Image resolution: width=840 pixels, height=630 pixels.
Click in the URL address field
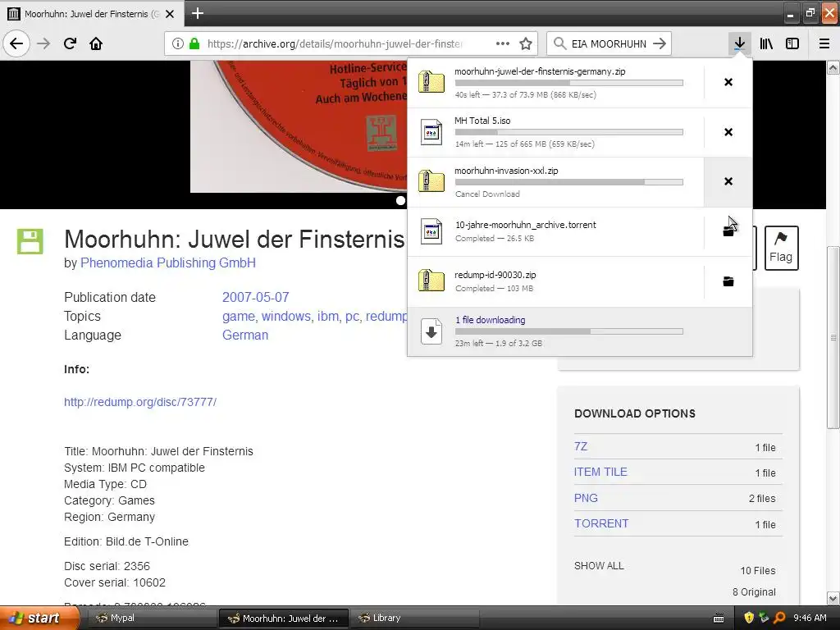point(335,43)
